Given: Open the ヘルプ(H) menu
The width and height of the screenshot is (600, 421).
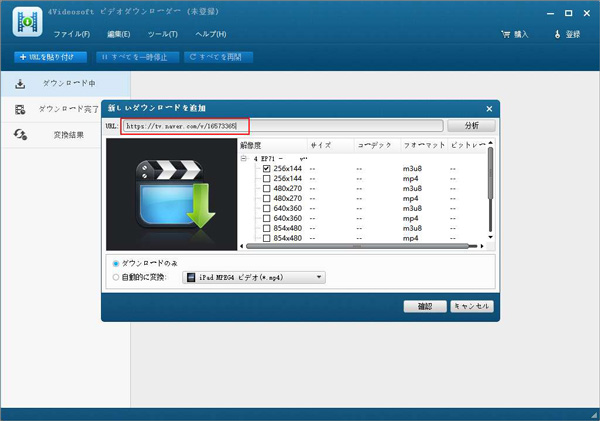Looking at the screenshot, I should click(211, 34).
